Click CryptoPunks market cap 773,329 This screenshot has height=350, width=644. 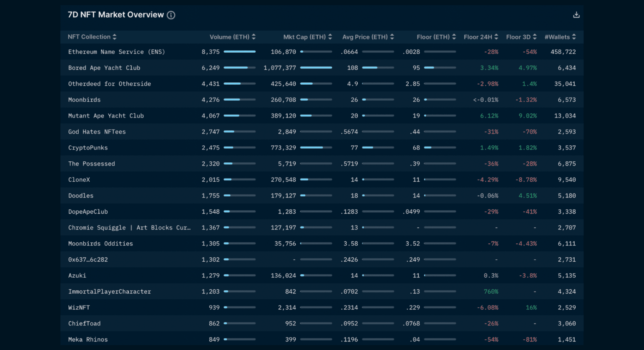(x=283, y=148)
